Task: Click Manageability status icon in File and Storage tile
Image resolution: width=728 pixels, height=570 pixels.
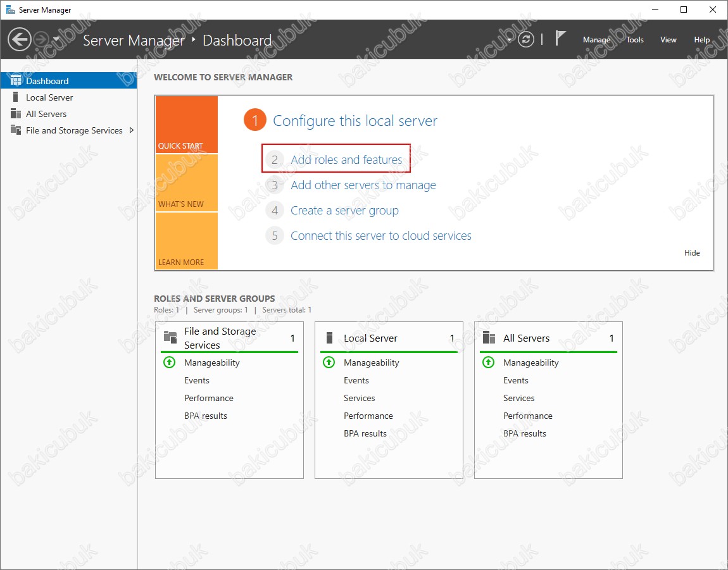Action: (x=170, y=362)
